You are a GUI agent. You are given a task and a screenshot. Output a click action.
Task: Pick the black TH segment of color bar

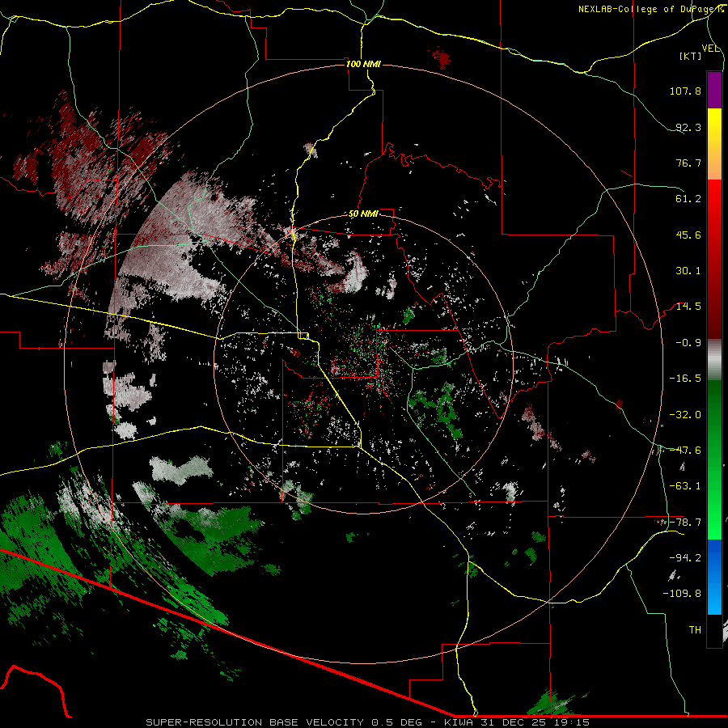(x=714, y=630)
